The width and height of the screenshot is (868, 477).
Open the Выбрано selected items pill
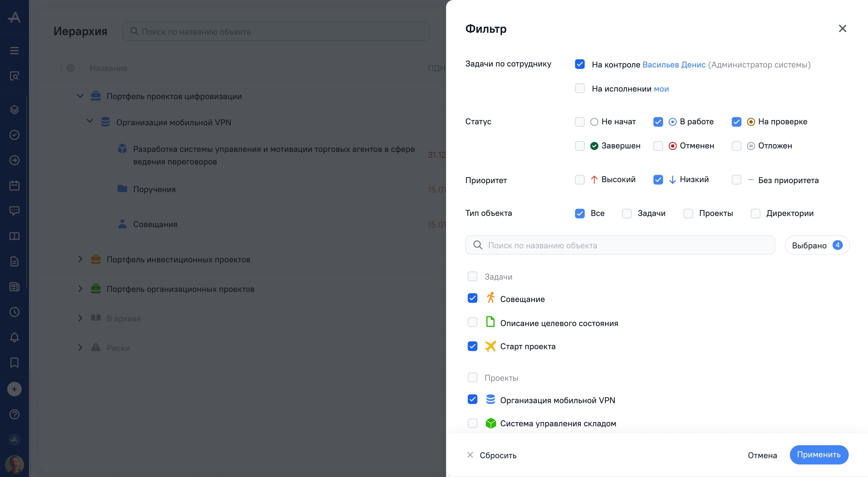pos(817,245)
